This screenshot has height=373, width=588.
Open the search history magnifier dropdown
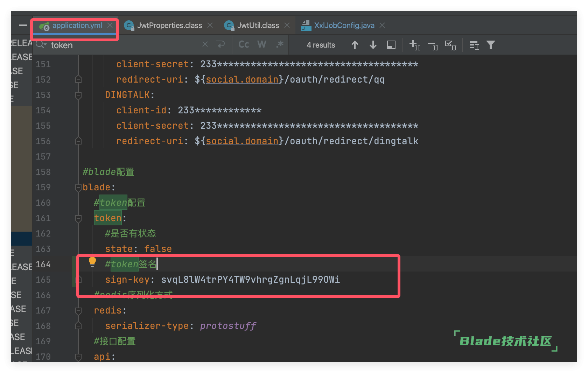tap(41, 45)
